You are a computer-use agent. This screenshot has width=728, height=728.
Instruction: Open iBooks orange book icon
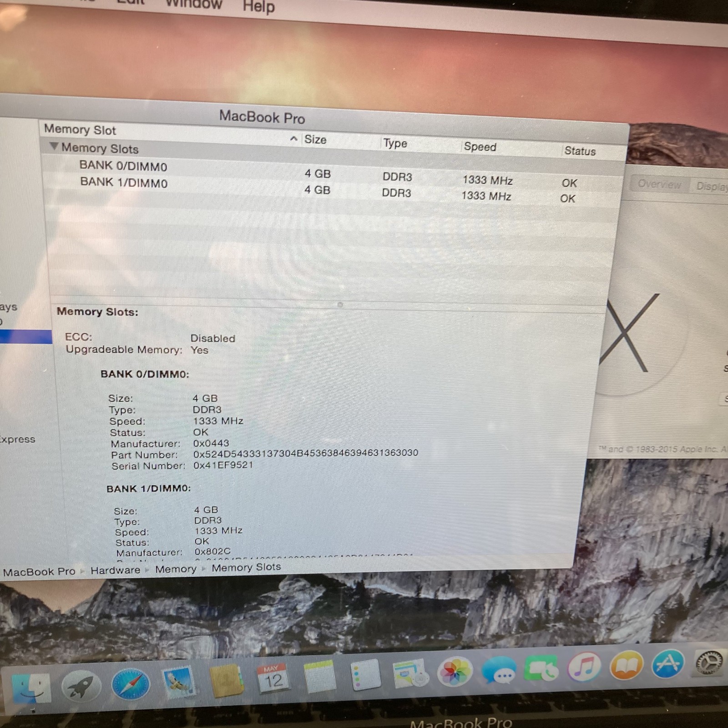[x=627, y=665]
